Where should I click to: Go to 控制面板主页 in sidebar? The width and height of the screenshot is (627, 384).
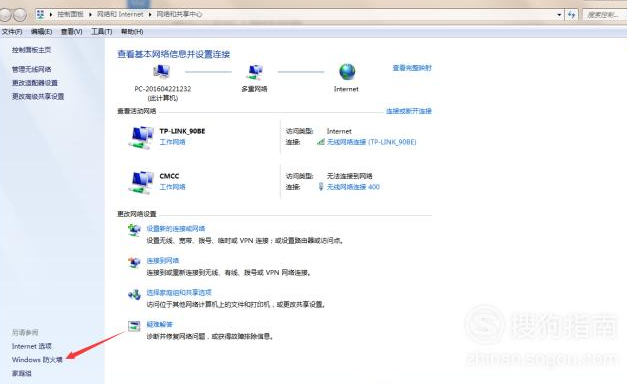coord(31,50)
